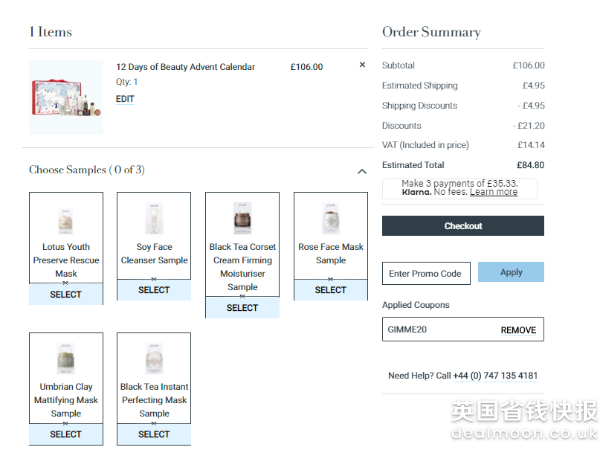The width and height of the screenshot is (600, 450).
Task: Focus the Enter Promo Code field
Action: tap(426, 273)
